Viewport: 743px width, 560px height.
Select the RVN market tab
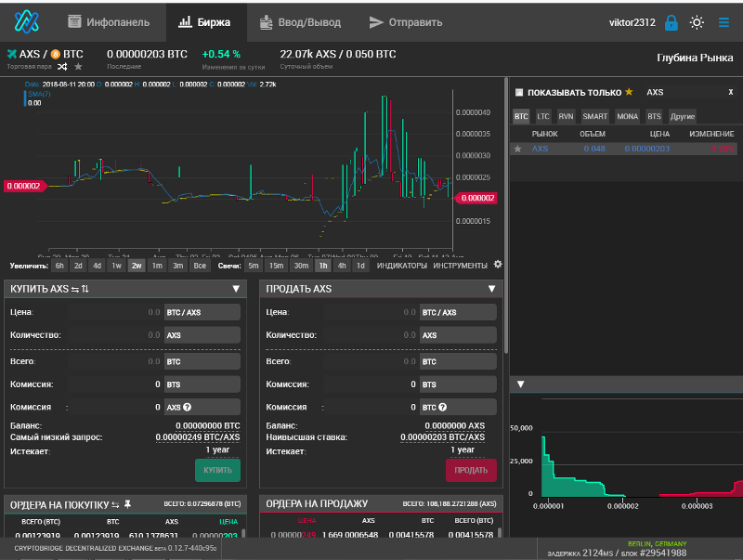[x=566, y=116]
